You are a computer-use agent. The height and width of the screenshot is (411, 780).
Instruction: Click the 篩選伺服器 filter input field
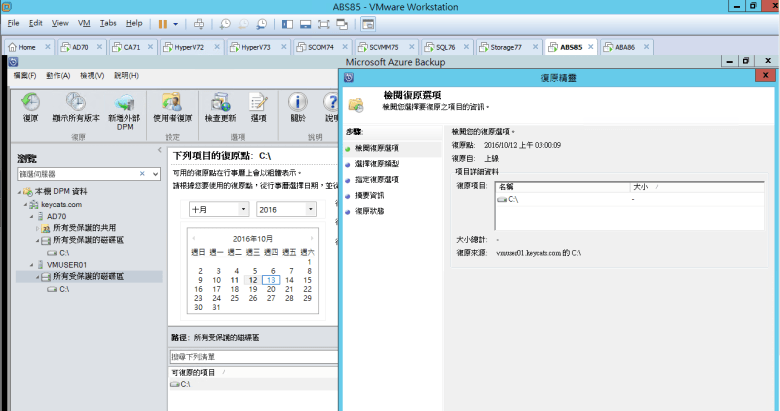click(x=77, y=173)
